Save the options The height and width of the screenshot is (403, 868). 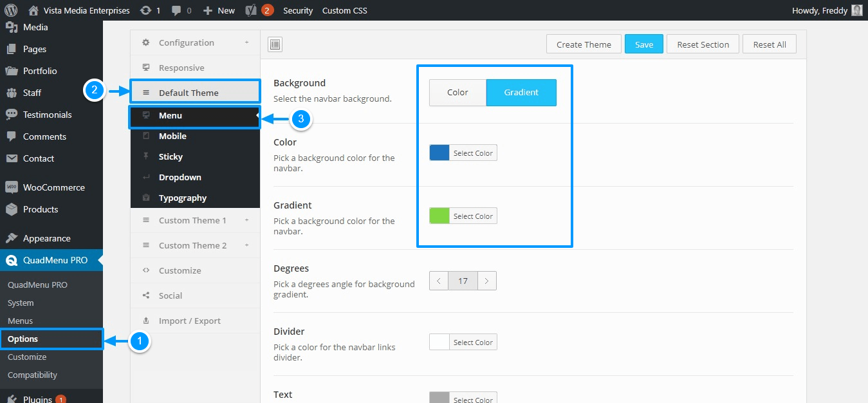[x=644, y=44]
